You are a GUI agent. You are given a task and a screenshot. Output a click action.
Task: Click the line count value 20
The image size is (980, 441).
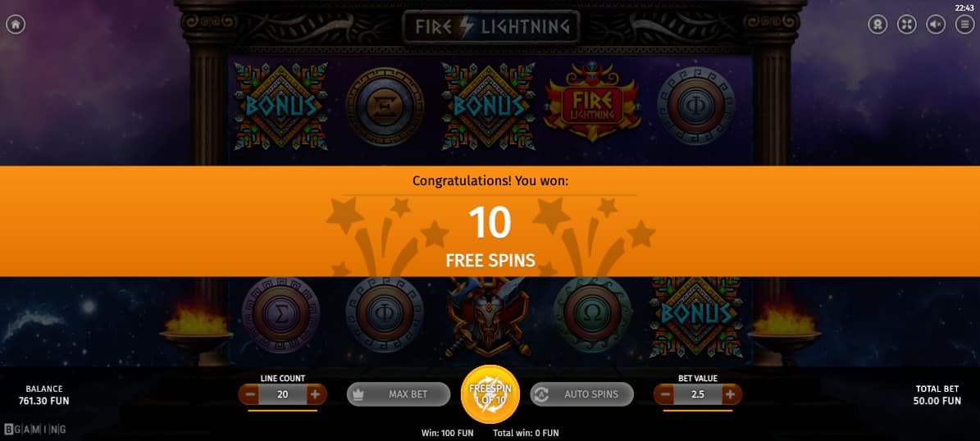pyautogui.click(x=282, y=394)
